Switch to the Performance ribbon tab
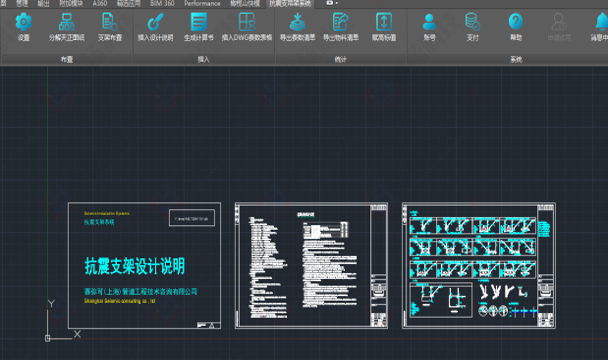The image size is (608, 360). (x=202, y=3)
